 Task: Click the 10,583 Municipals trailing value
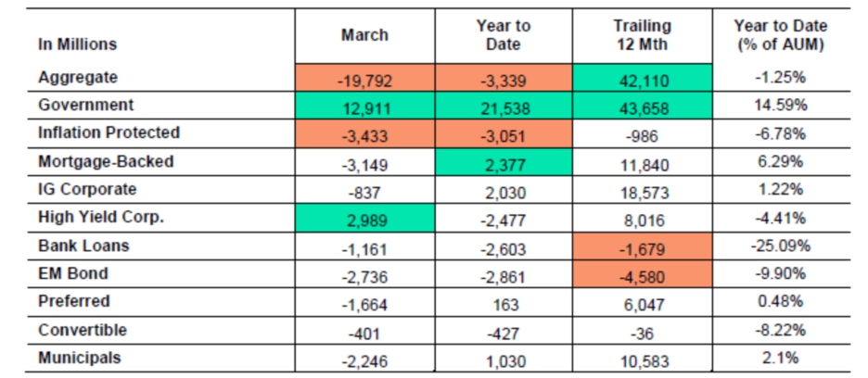[642, 359]
